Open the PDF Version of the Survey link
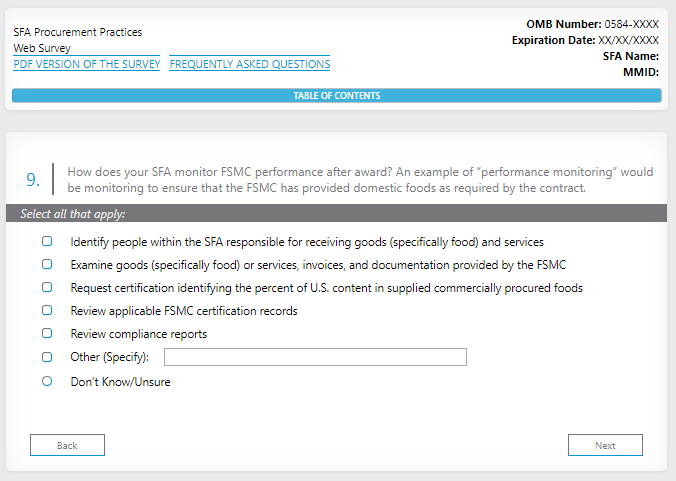This screenshot has width=676, height=481. 87,64
